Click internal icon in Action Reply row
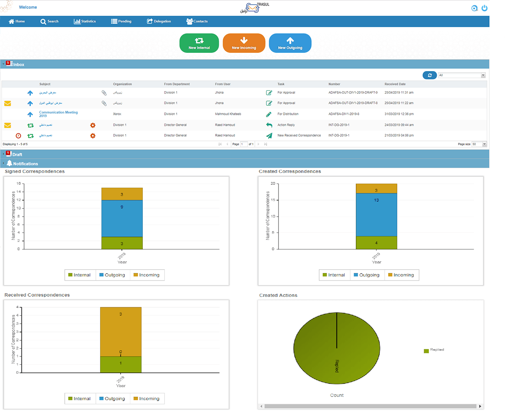 tap(30, 125)
